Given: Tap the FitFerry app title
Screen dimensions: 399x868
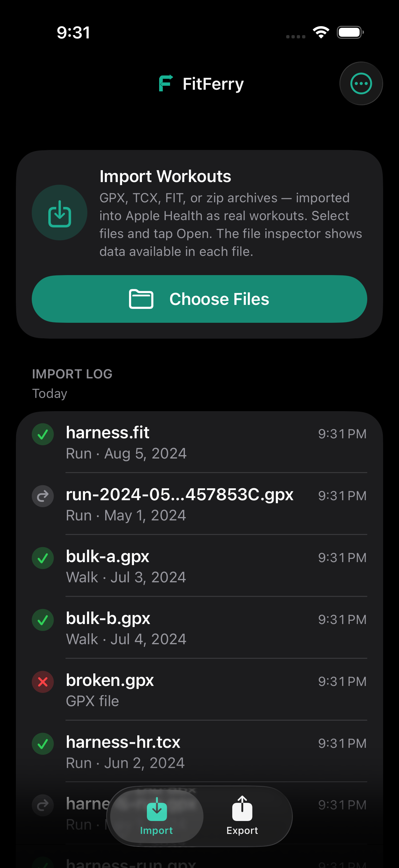Looking at the screenshot, I should pyautogui.click(x=213, y=84).
